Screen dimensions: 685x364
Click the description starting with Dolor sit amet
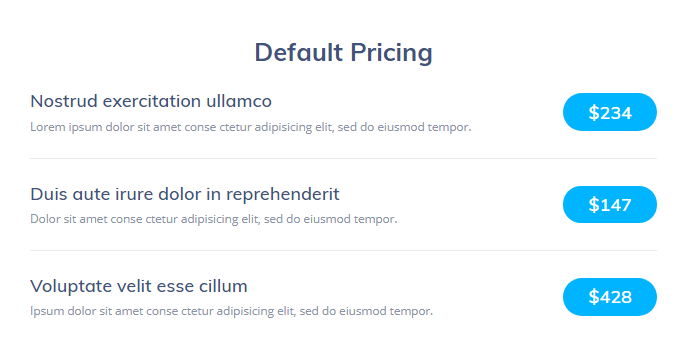[x=214, y=219]
